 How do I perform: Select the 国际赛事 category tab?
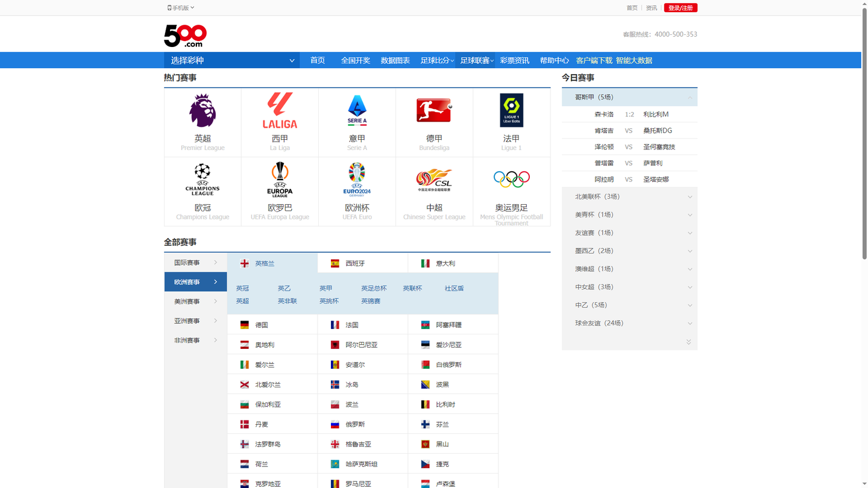(x=195, y=263)
